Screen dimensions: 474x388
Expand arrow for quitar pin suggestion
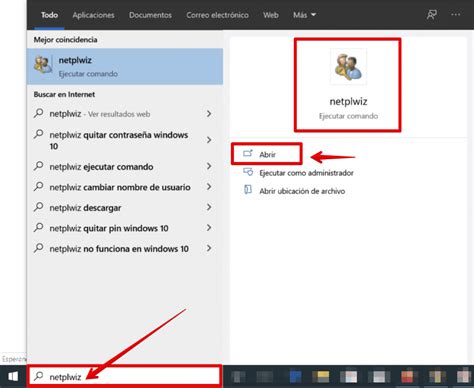tap(209, 228)
